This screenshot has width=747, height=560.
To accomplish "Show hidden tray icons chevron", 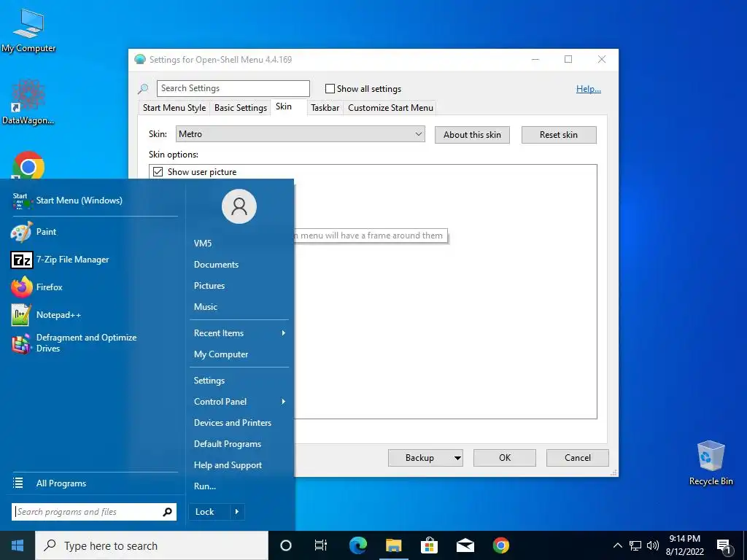I will pyautogui.click(x=617, y=545).
